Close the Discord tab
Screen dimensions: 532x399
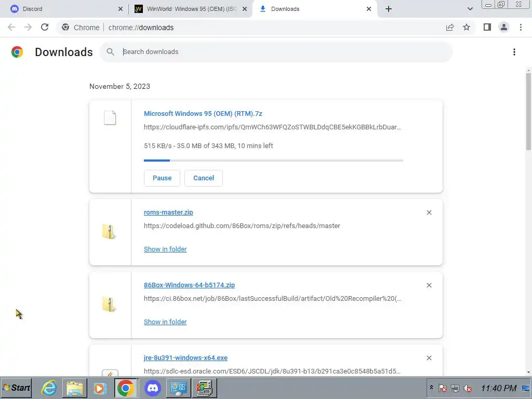(x=121, y=9)
